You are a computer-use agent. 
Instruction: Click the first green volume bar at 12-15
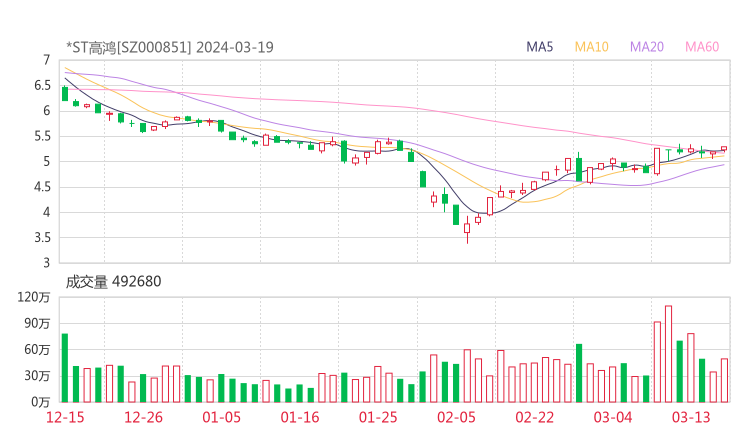tap(65, 368)
